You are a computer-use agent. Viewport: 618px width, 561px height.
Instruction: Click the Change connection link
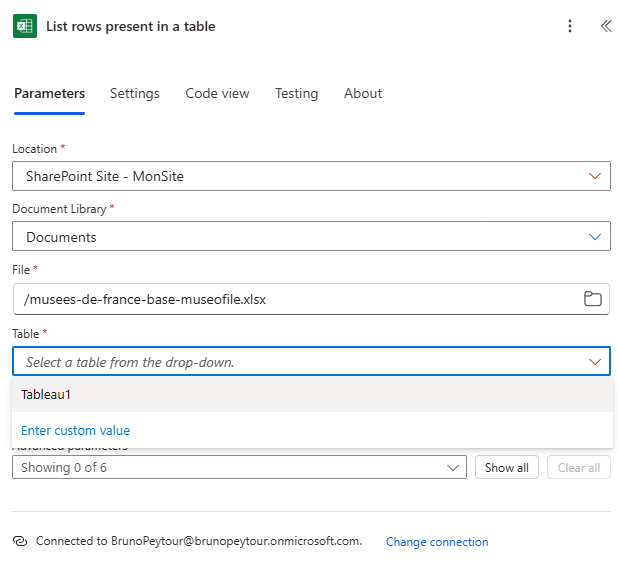pos(437,542)
